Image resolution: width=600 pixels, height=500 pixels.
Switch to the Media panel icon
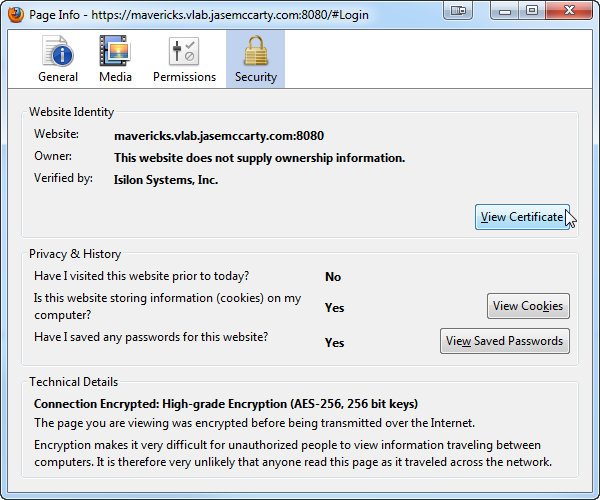click(115, 52)
